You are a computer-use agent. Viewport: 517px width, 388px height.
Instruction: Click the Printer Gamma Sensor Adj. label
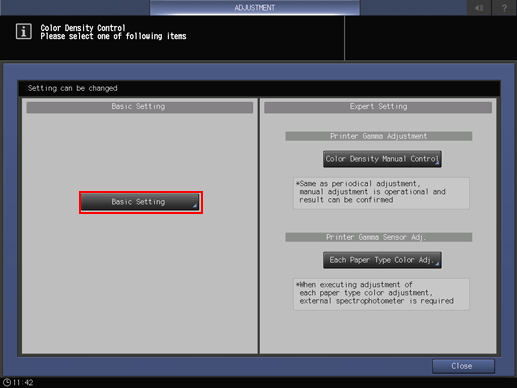pyautogui.click(x=379, y=237)
